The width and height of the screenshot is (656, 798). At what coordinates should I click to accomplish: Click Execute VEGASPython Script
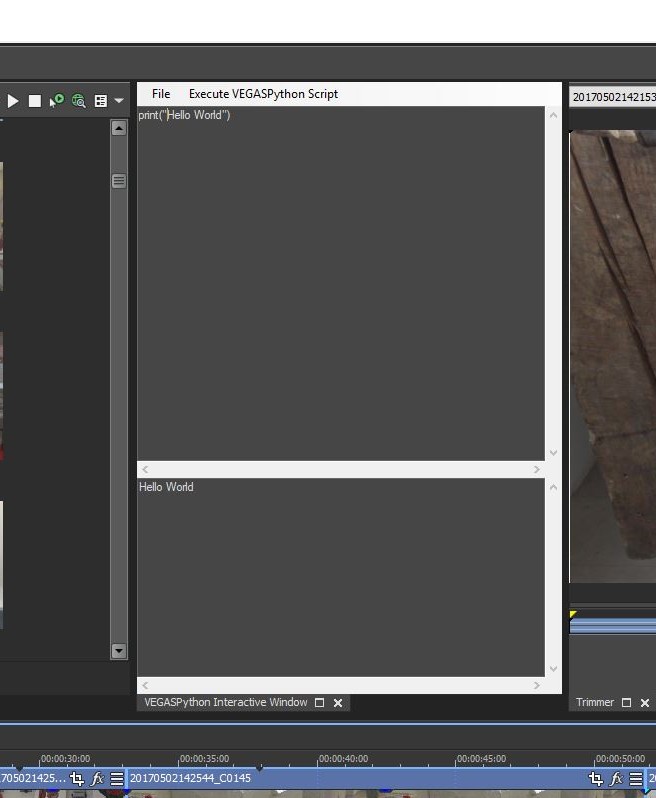263,94
